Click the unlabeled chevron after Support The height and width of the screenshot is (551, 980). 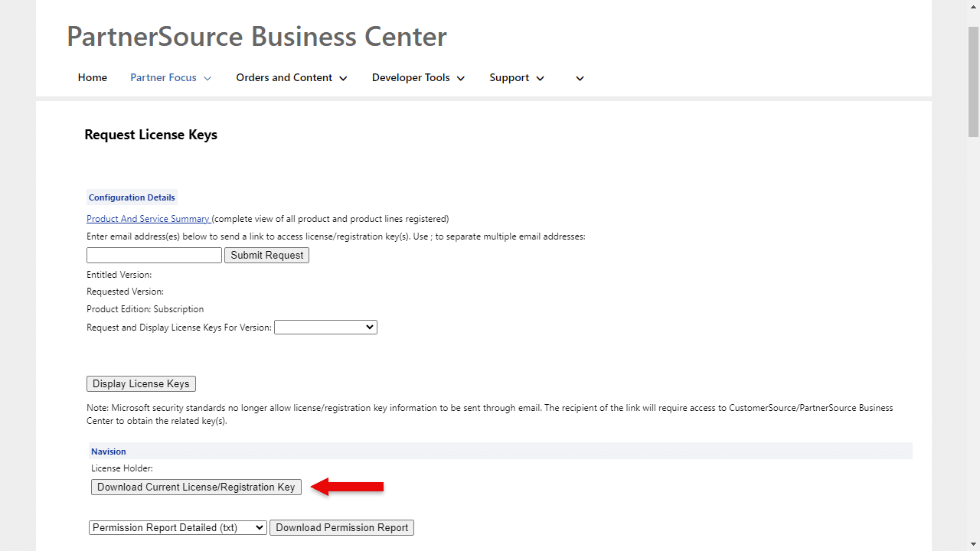(x=580, y=78)
